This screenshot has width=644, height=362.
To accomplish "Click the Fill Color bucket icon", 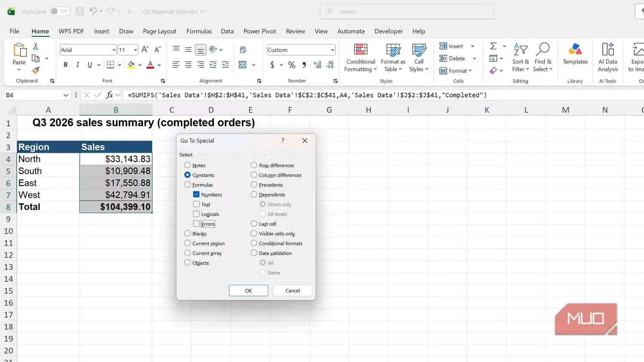I will click(x=131, y=65).
